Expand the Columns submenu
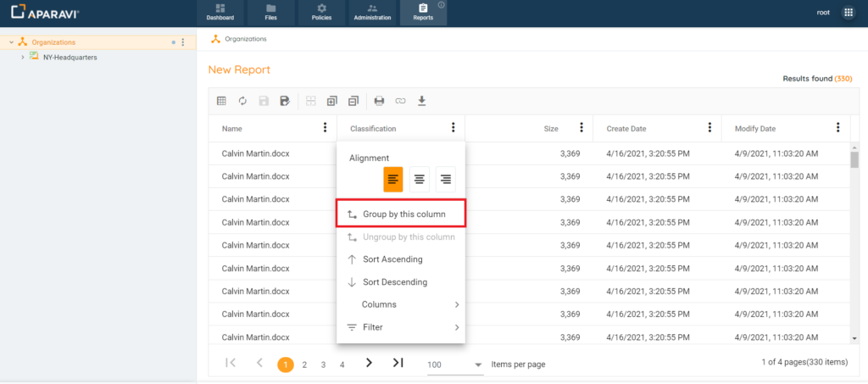This screenshot has width=868, height=384. (x=401, y=304)
